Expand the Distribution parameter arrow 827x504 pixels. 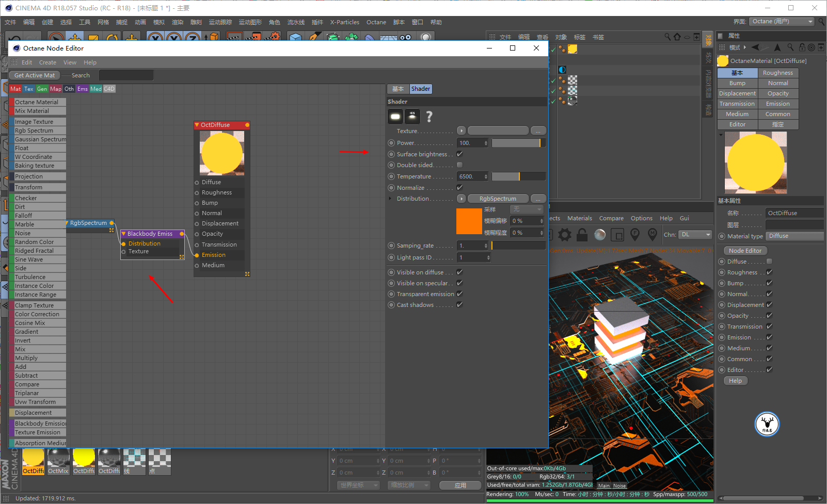(x=390, y=199)
